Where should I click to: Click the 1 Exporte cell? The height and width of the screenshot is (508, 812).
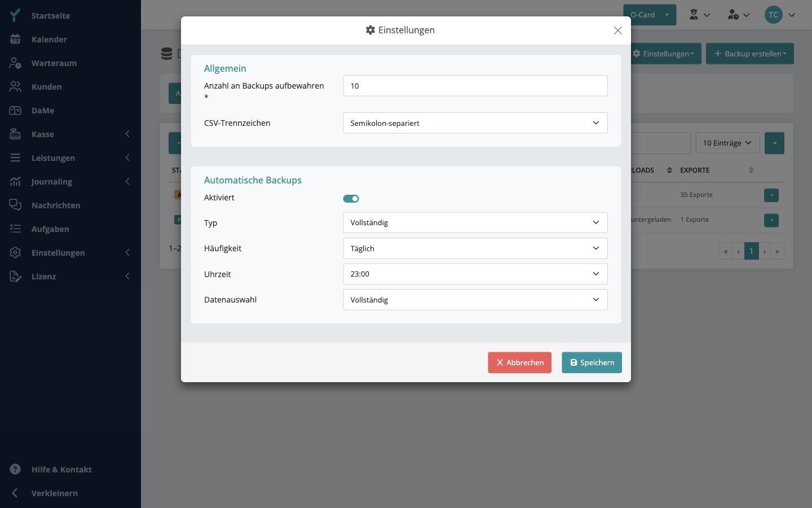pyautogui.click(x=695, y=220)
